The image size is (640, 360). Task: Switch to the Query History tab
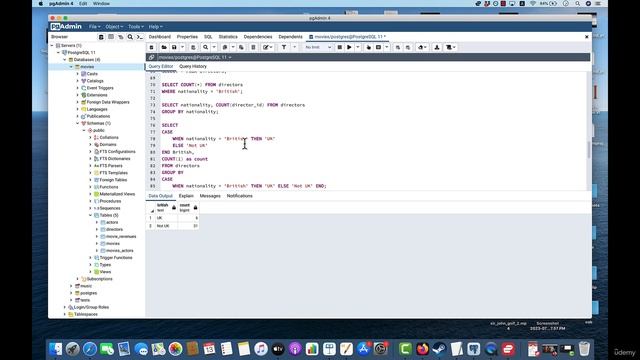tap(193, 67)
